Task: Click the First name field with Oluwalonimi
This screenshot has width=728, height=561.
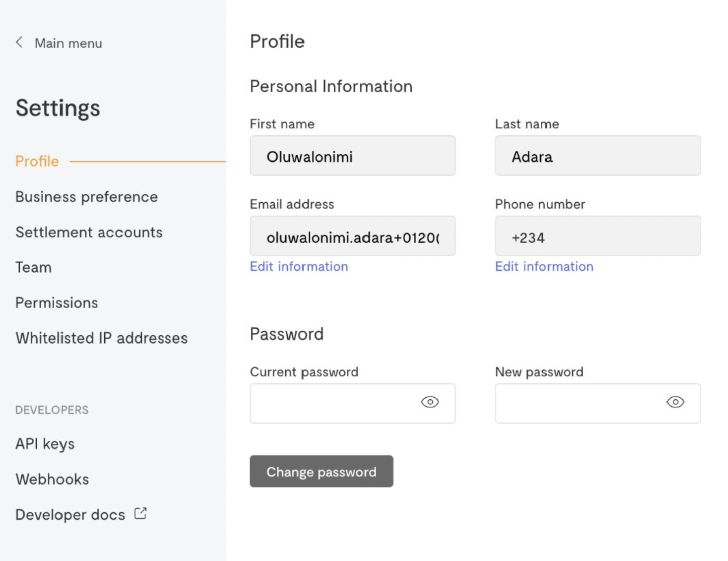Action: [352, 156]
